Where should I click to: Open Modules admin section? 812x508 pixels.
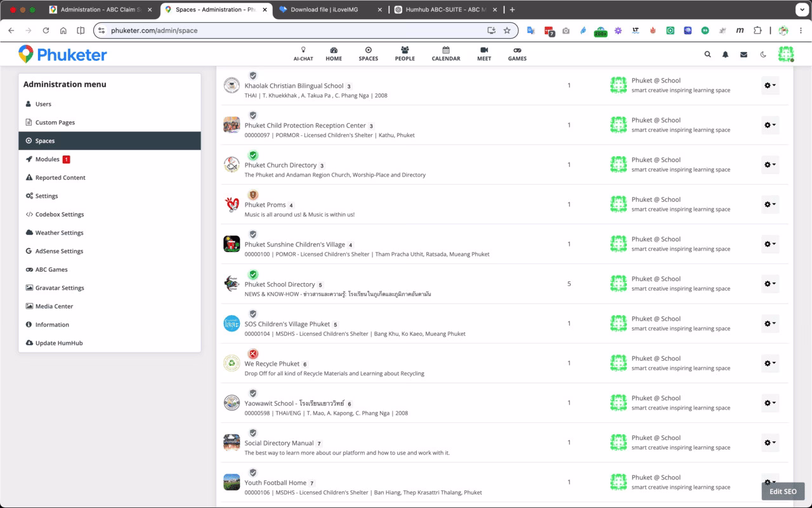(110, 159)
